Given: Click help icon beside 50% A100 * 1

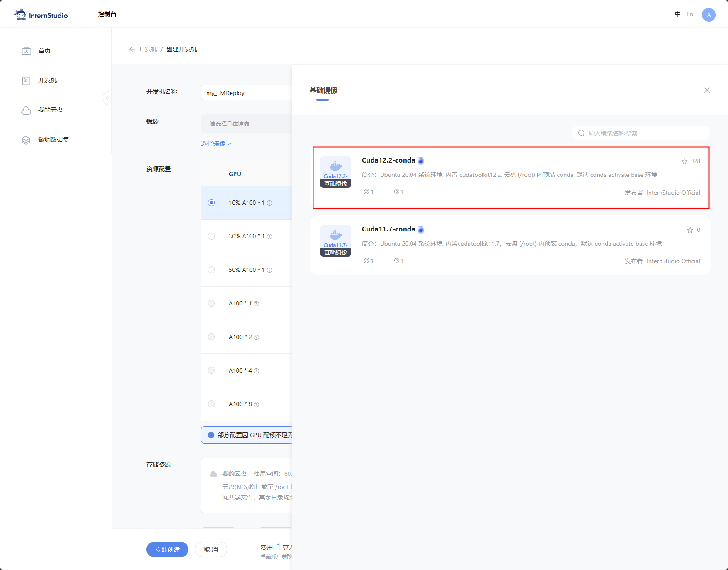Looking at the screenshot, I should (x=269, y=270).
